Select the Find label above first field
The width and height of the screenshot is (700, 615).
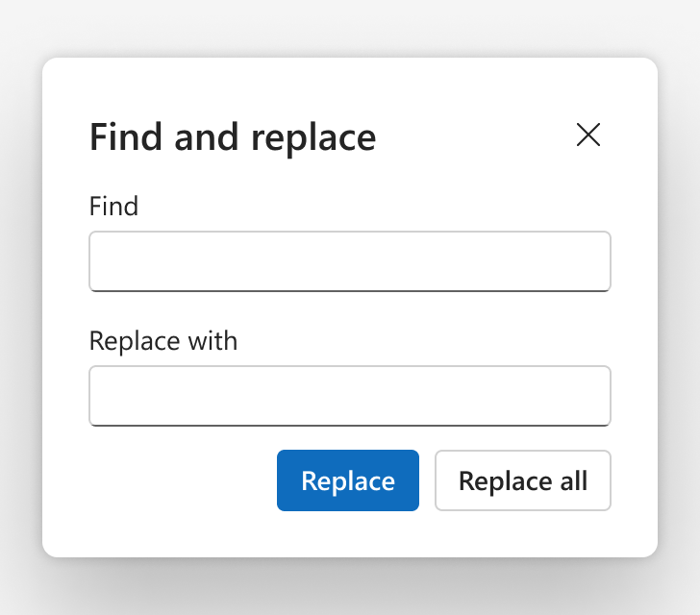(x=113, y=207)
